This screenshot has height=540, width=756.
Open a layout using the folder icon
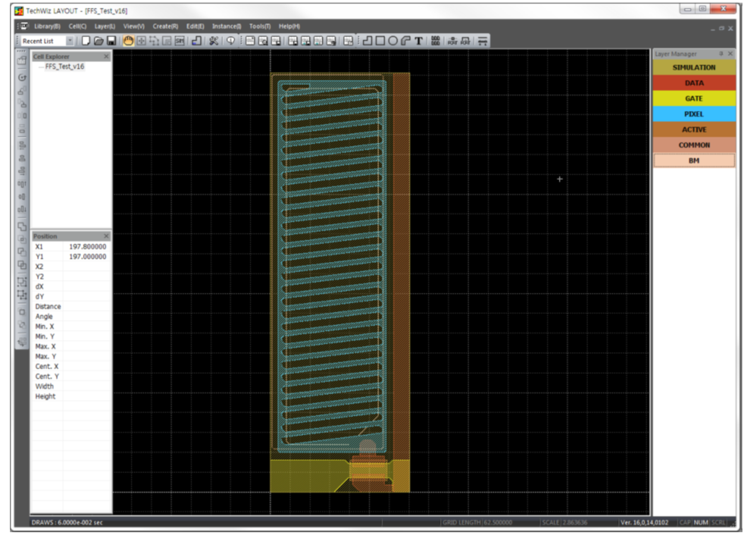[x=98, y=41]
